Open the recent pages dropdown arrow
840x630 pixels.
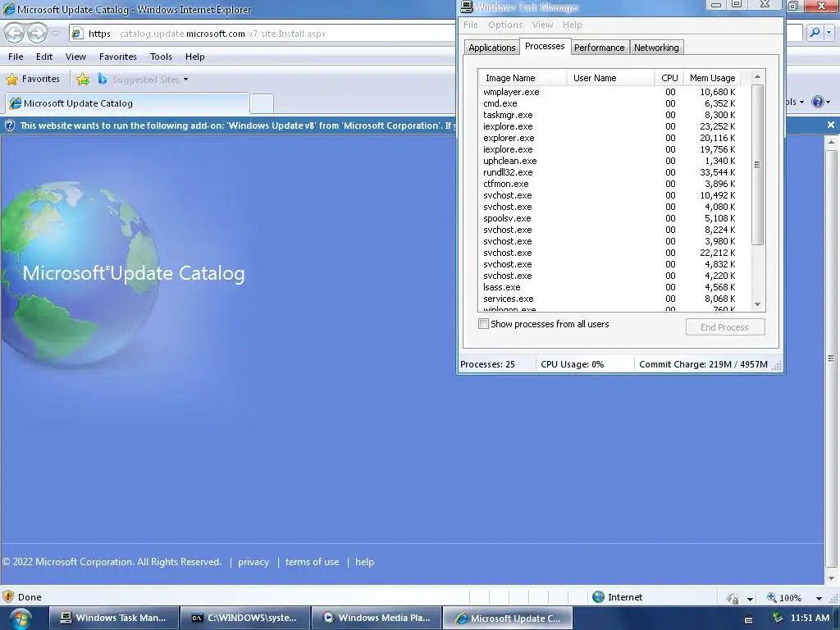click(55, 34)
